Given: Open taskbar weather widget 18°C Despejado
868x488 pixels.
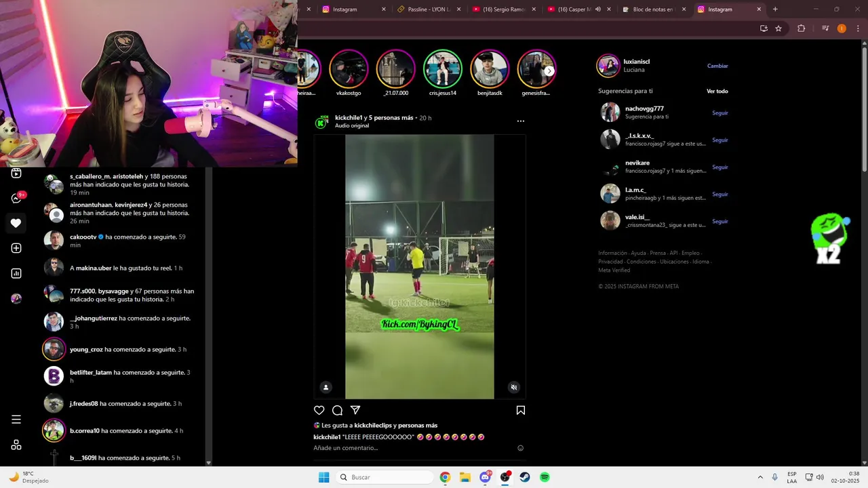Looking at the screenshot, I should [x=28, y=477].
